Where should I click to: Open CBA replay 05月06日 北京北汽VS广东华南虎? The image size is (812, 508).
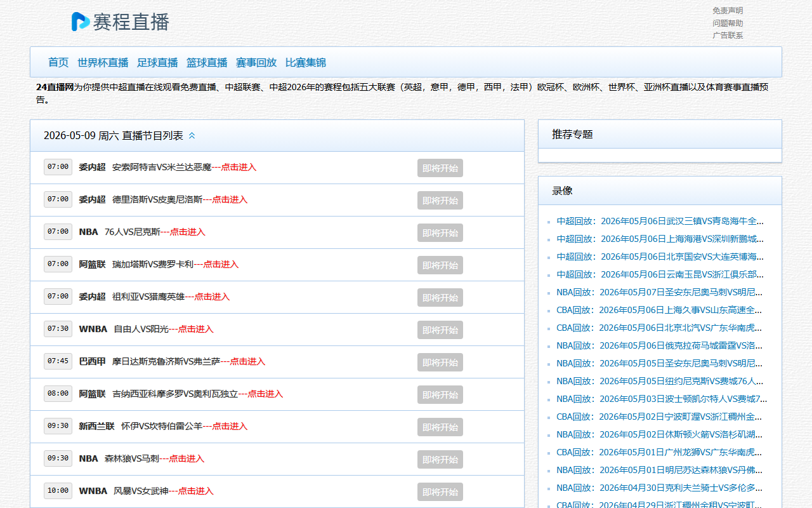click(x=659, y=328)
